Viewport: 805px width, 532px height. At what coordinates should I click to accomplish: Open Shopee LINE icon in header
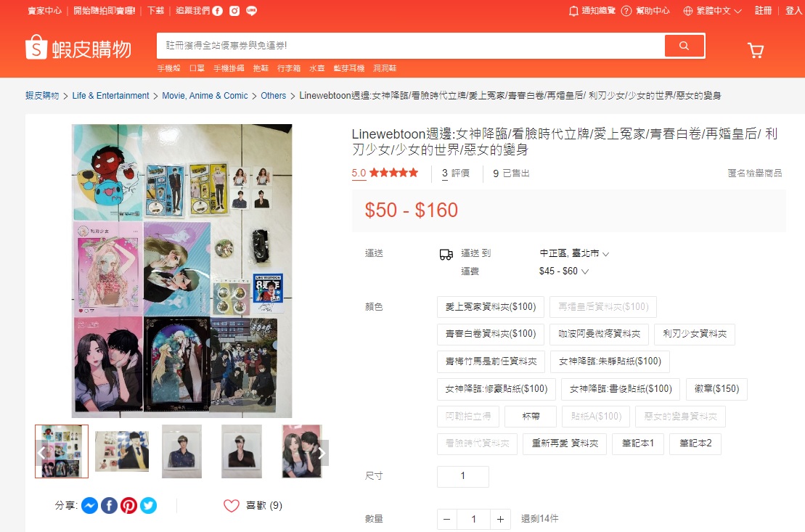(252, 11)
